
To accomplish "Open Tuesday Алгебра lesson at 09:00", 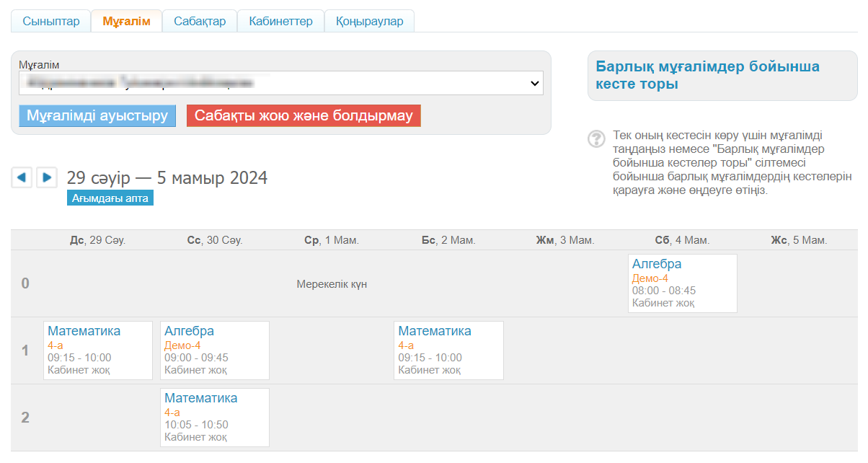I will [189, 331].
